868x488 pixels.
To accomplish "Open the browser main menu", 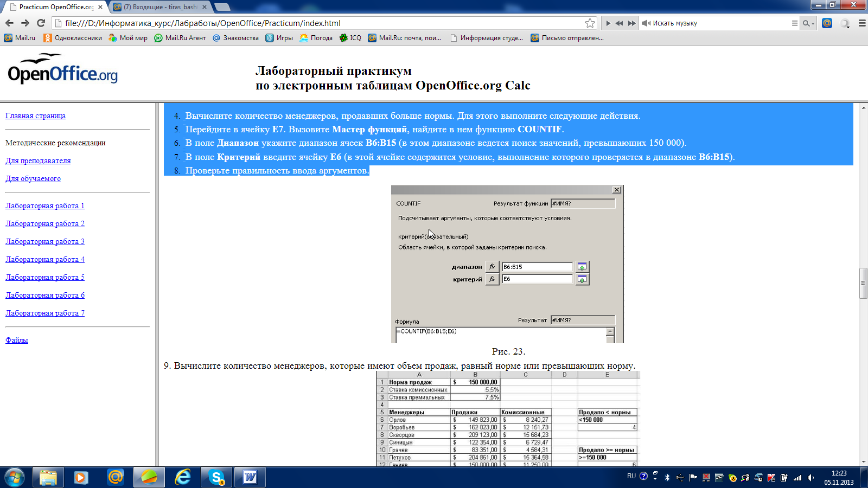I will click(862, 23).
